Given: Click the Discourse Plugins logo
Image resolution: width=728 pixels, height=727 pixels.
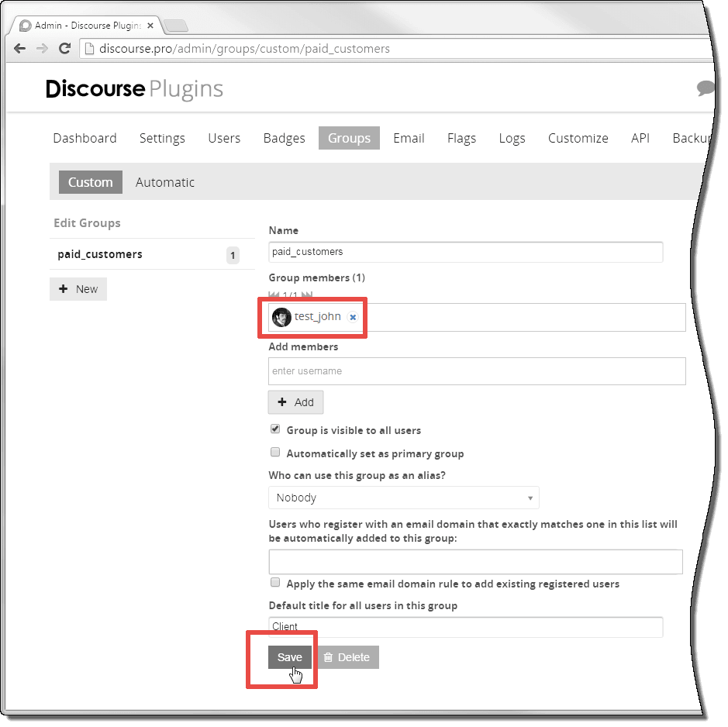Looking at the screenshot, I should click(x=134, y=88).
